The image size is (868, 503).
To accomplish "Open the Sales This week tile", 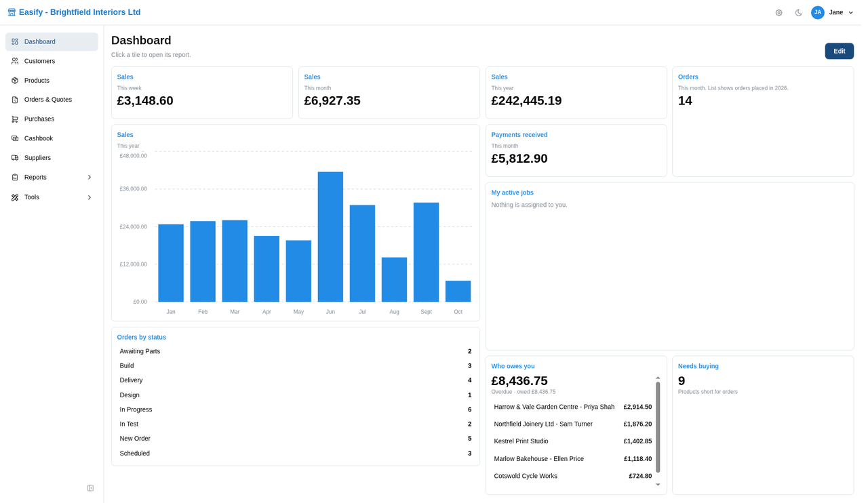I will coord(202,92).
